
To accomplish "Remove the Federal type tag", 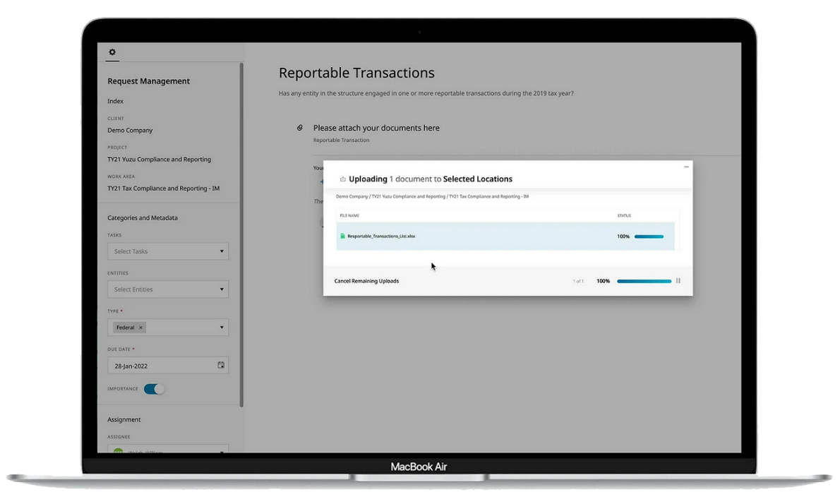I will (141, 328).
